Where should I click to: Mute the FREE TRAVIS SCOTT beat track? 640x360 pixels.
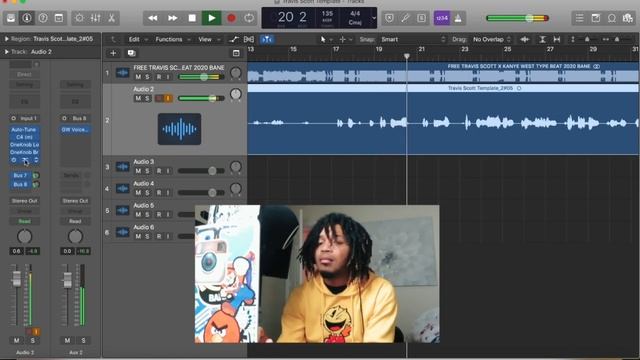pos(138,77)
